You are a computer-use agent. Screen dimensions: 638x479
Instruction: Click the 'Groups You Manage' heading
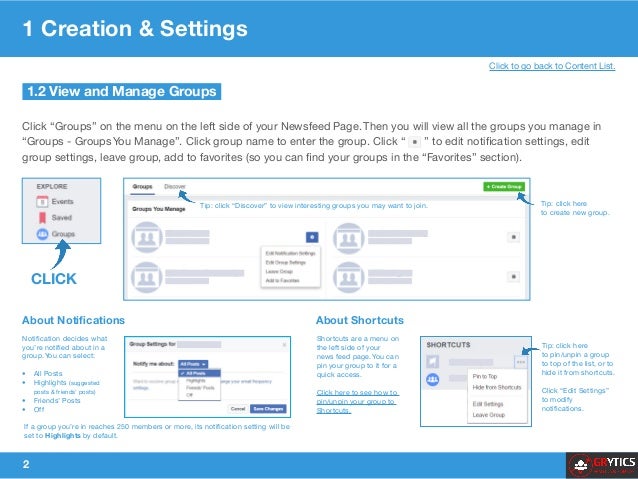tap(159, 209)
